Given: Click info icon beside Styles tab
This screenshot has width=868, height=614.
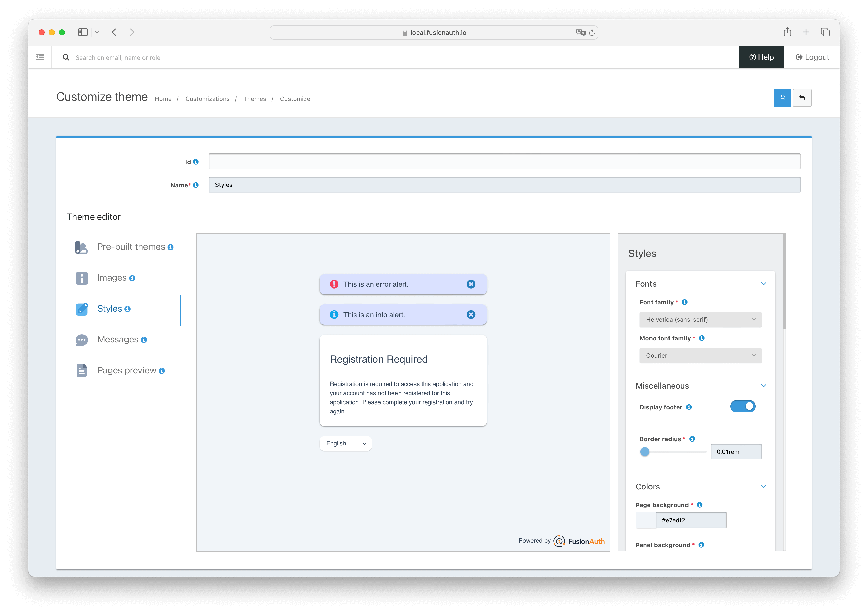Looking at the screenshot, I should pyautogui.click(x=128, y=309).
